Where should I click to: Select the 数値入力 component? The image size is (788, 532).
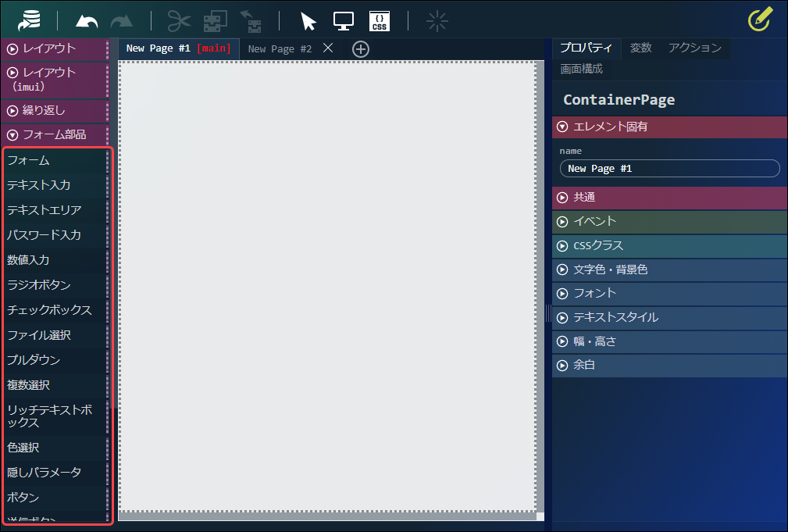tap(55, 260)
